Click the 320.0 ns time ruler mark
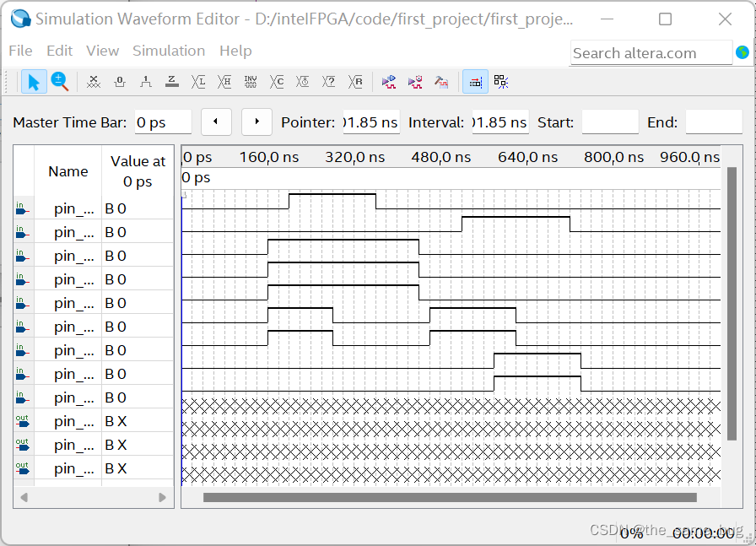The height and width of the screenshot is (546, 756). coord(355,157)
